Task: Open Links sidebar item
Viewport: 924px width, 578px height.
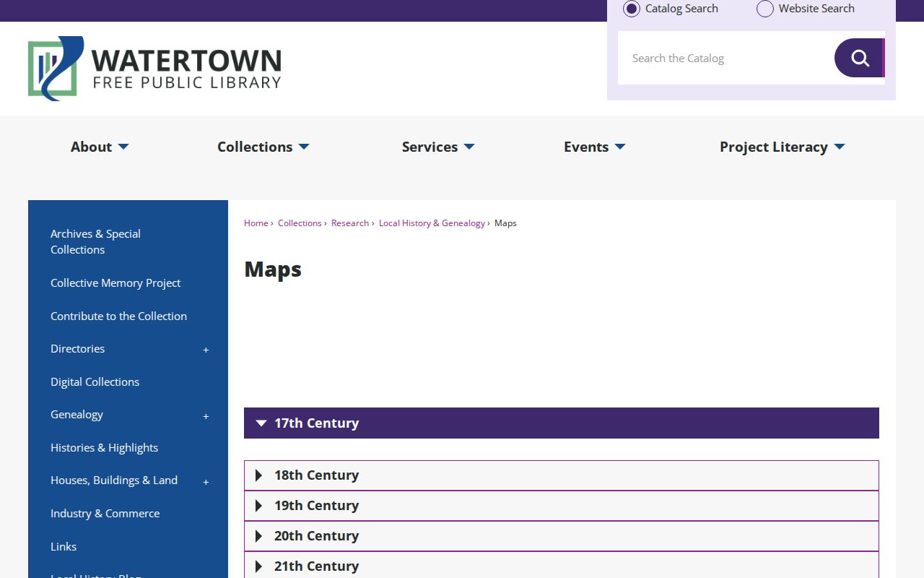Action: click(64, 547)
